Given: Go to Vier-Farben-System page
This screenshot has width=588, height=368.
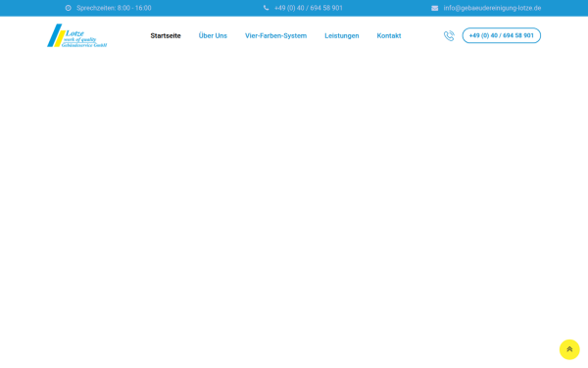Looking at the screenshot, I should (x=276, y=35).
